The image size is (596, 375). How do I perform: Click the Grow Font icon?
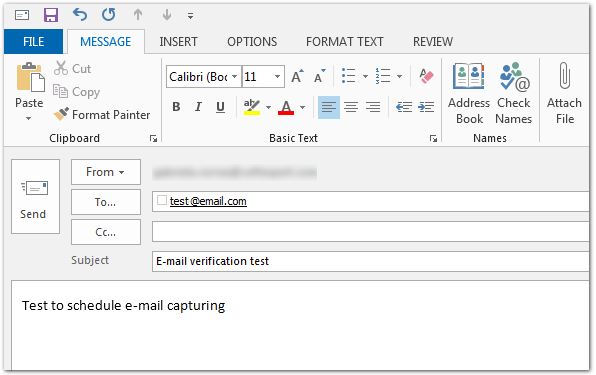297,76
